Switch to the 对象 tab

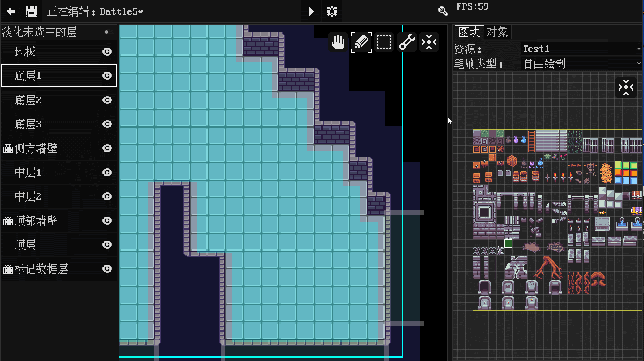click(x=497, y=32)
